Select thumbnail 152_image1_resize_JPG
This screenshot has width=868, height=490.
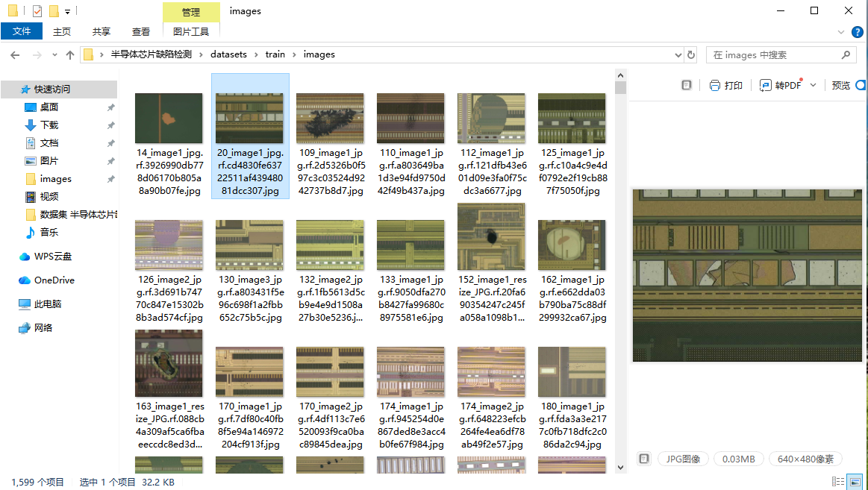[x=491, y=236]
